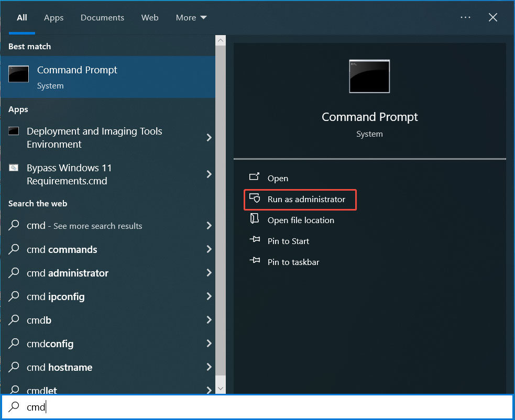Open the More dropdown
Screen dimensions: 515x420
[191, 17]
